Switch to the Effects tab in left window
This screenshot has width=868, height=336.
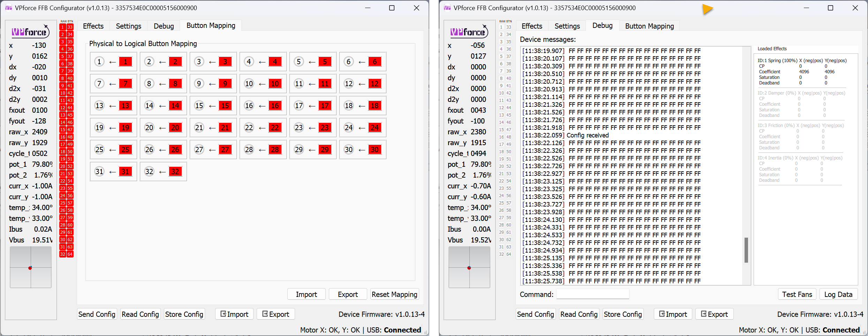point(93,26)
